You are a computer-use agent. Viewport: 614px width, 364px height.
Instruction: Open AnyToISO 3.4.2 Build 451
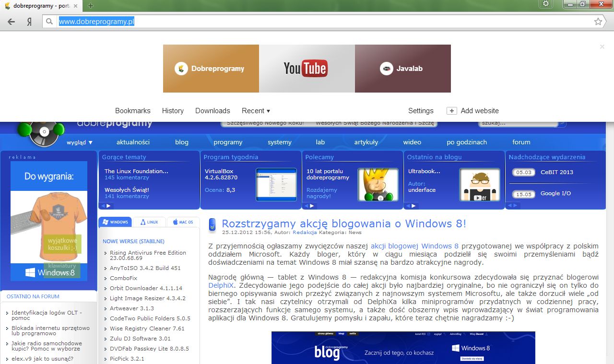(145, 268)
